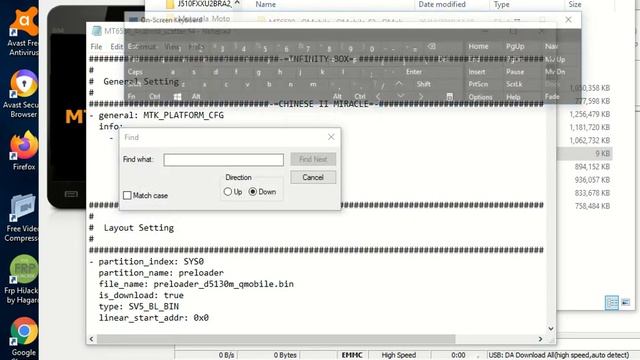
Task: Switch Explorer to large thumbnails view icon
Action: click(625, 302)
